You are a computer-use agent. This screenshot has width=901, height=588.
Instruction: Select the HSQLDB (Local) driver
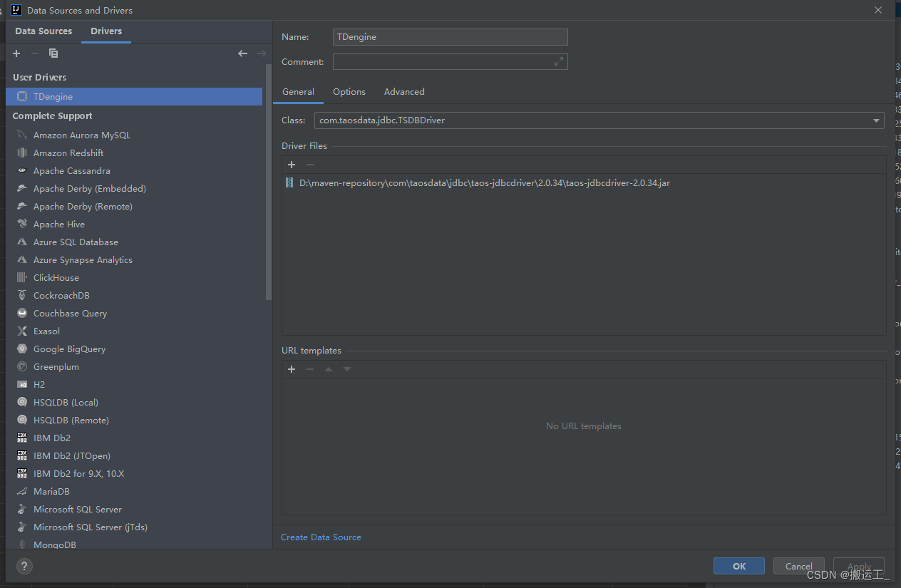134,402
